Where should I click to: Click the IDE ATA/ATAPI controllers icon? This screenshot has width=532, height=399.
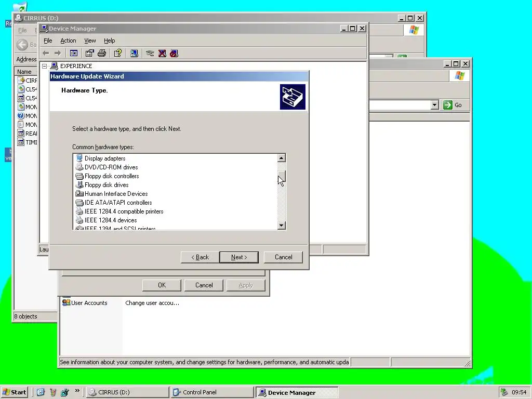(79, 202)
